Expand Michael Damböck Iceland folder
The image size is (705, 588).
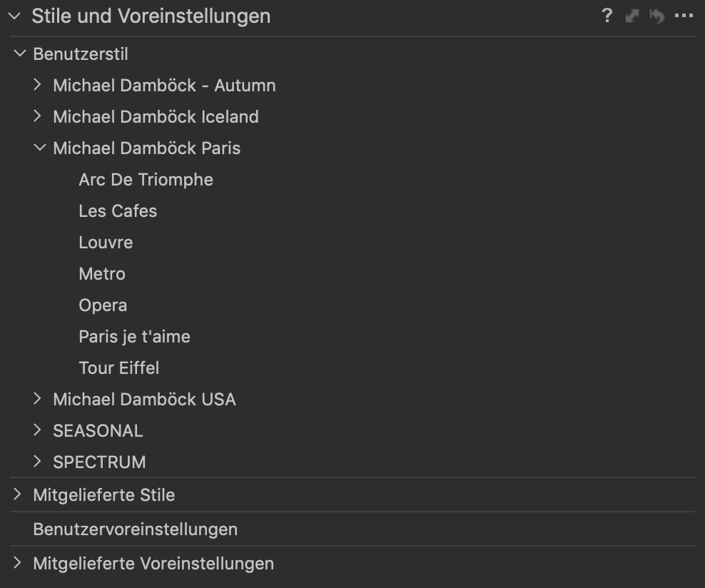pos(39,116)
